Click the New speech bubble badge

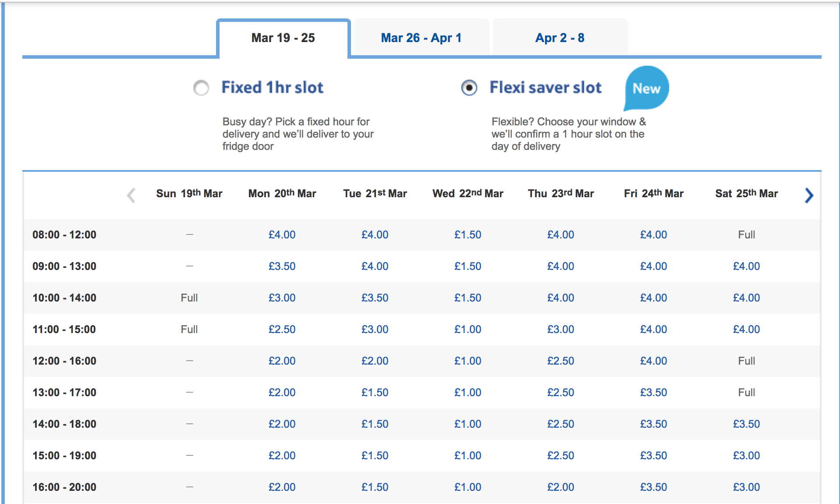pyautogui.click(x=646, y=88)
